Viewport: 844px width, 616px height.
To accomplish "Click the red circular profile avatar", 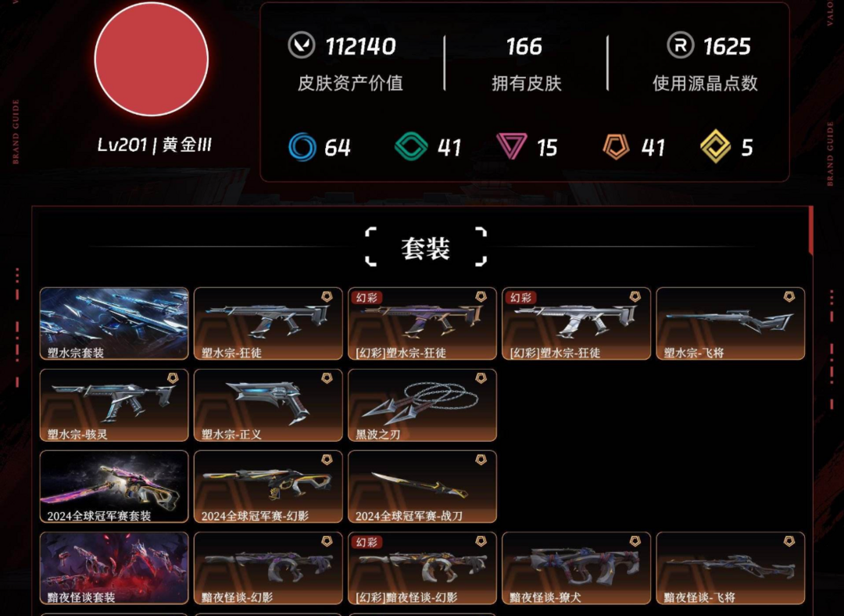I will (x=152, y=59).
